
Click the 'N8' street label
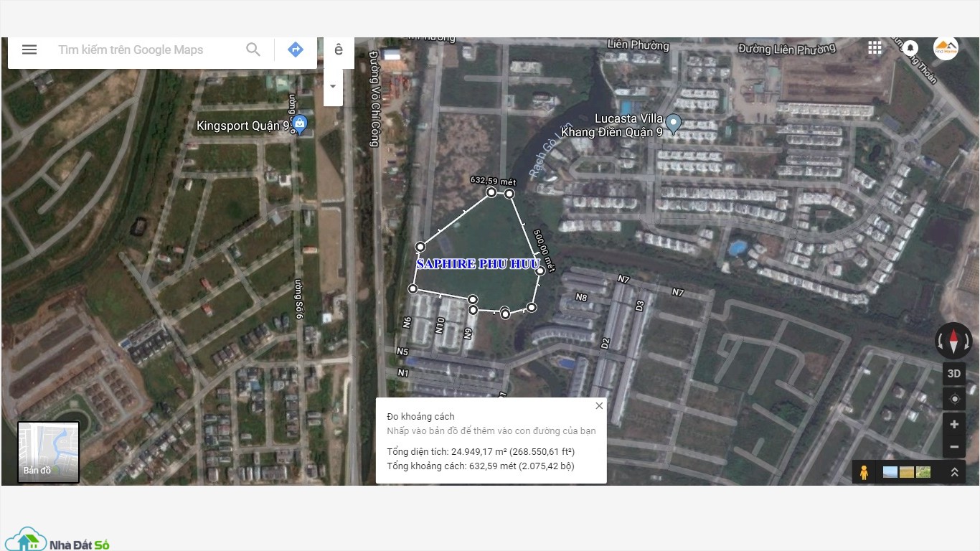(582, 298)
